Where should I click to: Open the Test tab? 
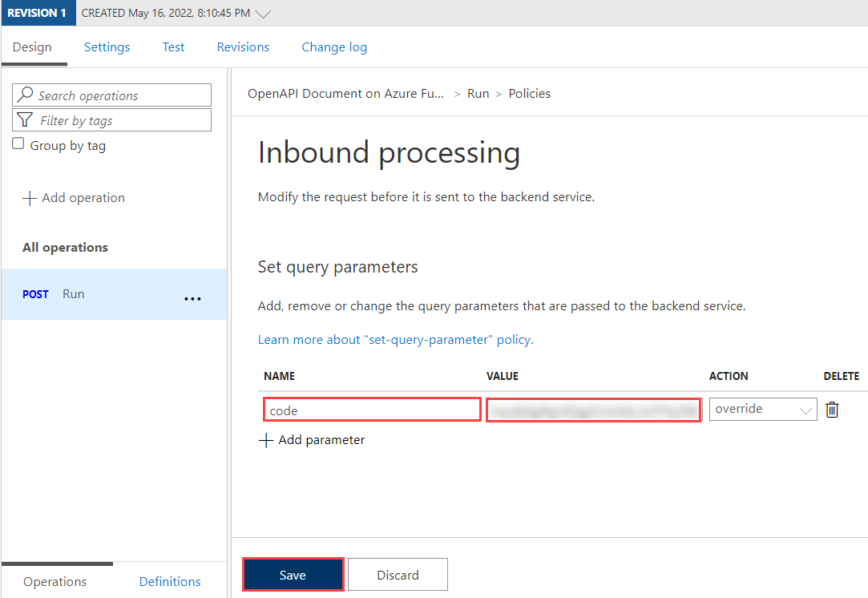pos(173,47)
